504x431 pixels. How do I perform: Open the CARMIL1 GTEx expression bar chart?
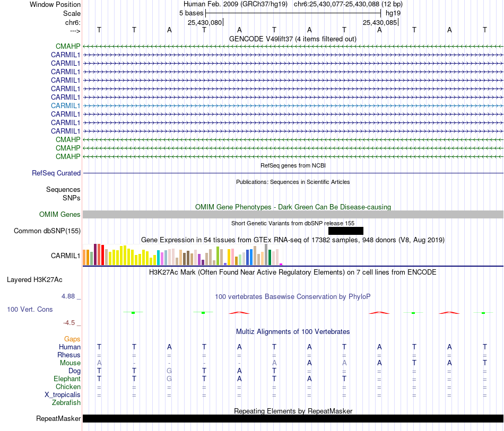(x=183, y=254)
